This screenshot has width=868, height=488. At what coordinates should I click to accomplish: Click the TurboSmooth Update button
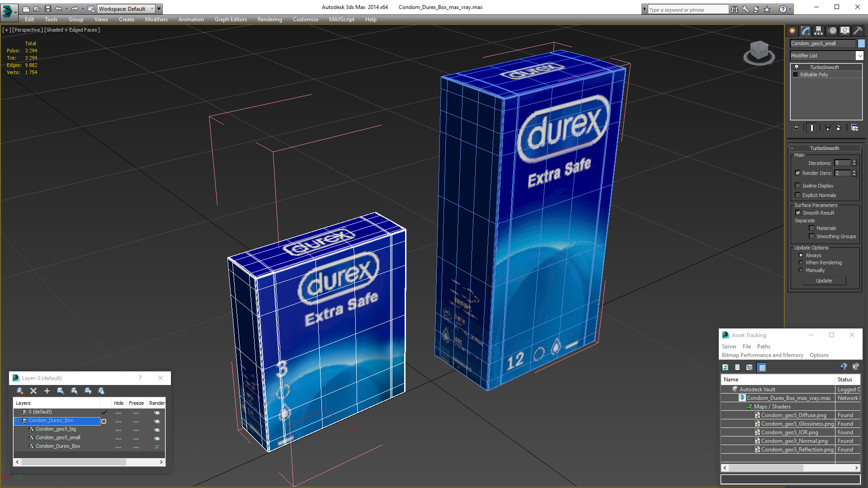tap(824, 281)
